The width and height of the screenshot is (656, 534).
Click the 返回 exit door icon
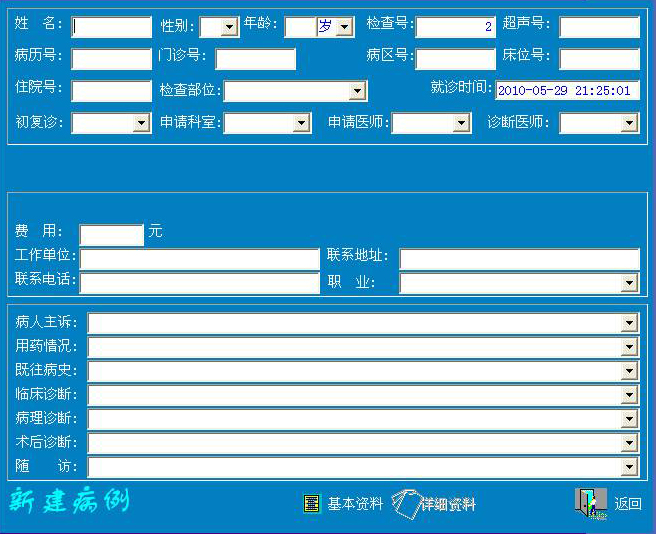pos(590,504)
